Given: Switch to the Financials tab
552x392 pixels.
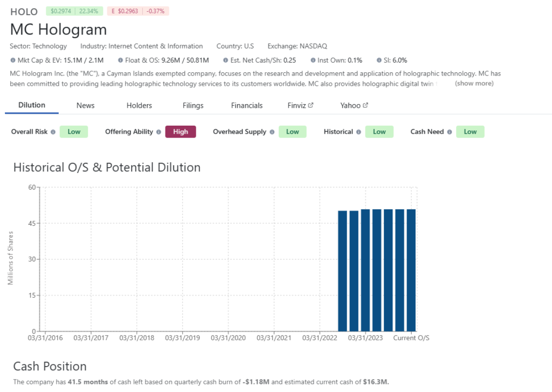Looking at the screenshot, I should click(246, 105).
